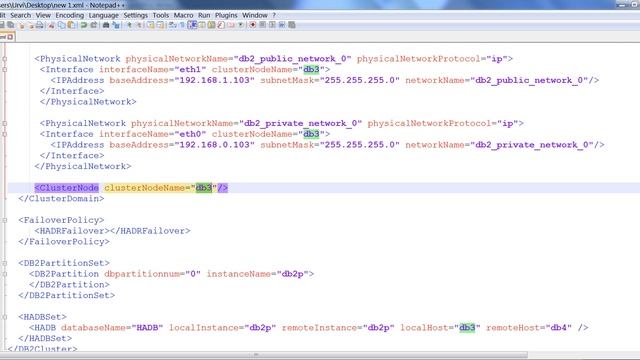
Task: Open Find with the binoculars icon
Action: click(x=106, y=25)
